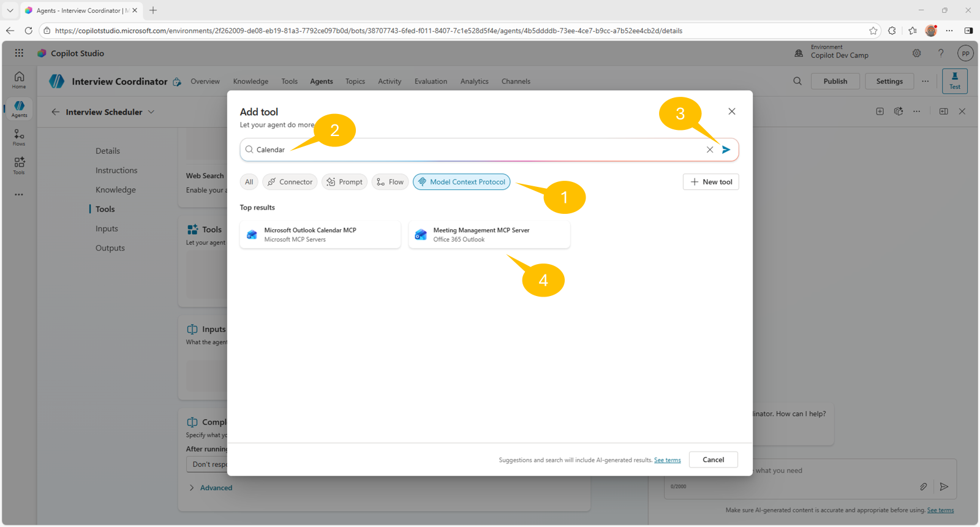Screen dimensions: 980x527
Task: Select Meeting Management MCP Server result
Action: pos(489,235)
